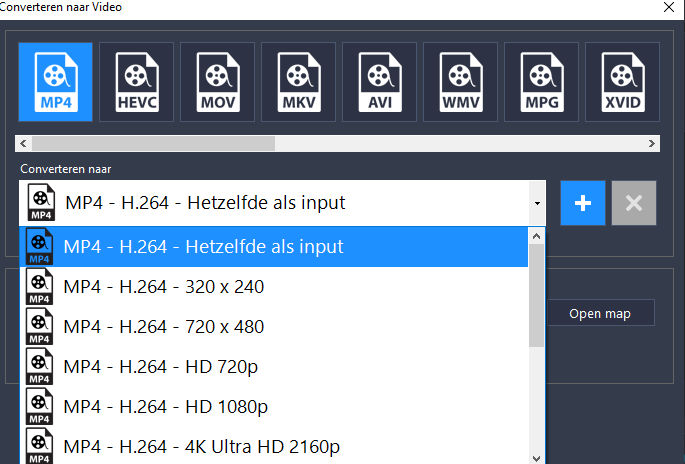Click the horizontal format scrollbar thumb
This screenshot has width=685, height=464.
click(x=153, y=143)
